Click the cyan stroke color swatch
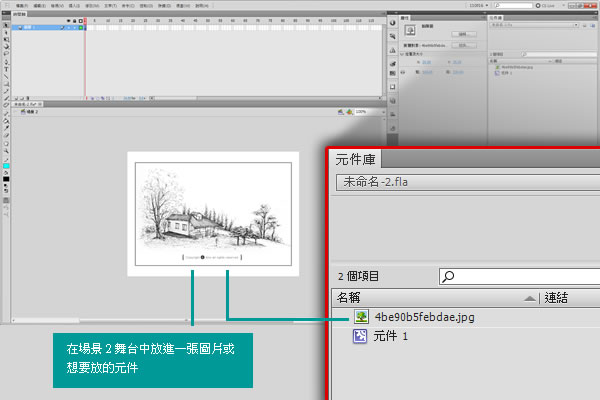 point(6,166)
